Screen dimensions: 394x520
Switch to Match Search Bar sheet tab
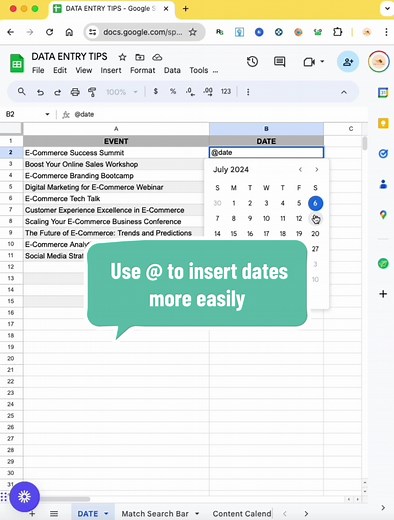click(155, 514)
